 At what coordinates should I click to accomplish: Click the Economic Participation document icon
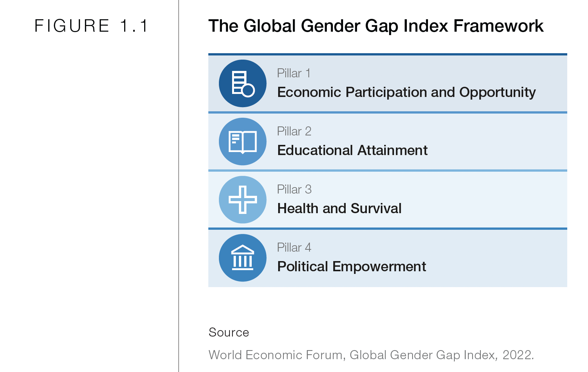click(x=243, y=83)
